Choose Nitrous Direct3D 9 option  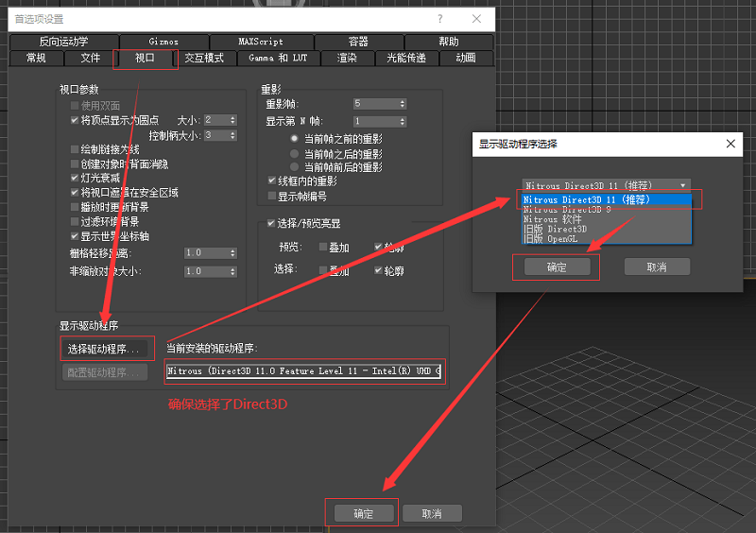(x=607, y=210)
